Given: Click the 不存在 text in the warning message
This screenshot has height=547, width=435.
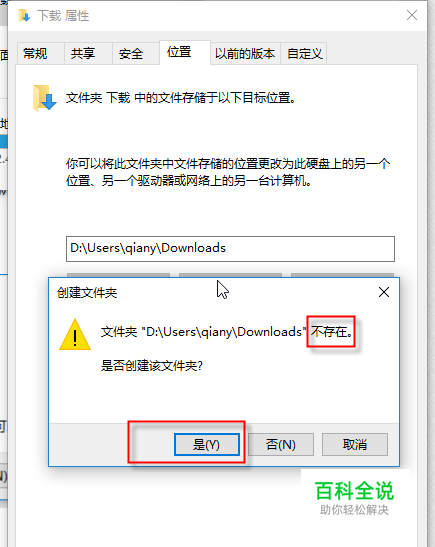Looking at the screenshot, I should [331, 331].
